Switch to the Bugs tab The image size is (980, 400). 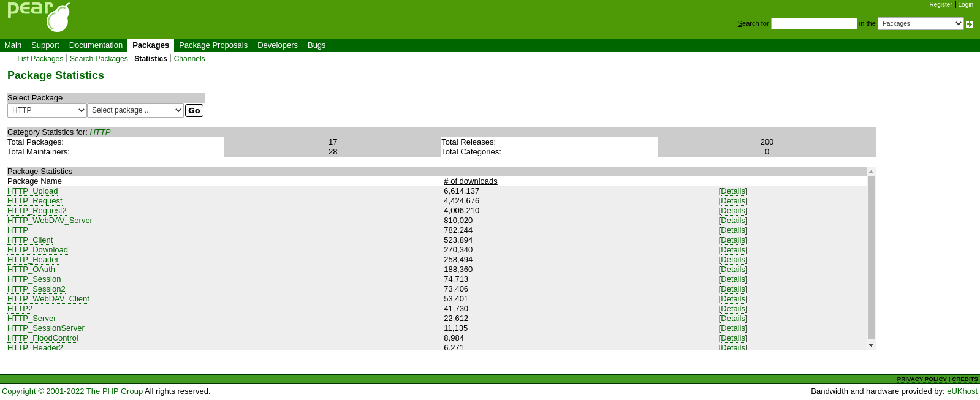(316, 45)
